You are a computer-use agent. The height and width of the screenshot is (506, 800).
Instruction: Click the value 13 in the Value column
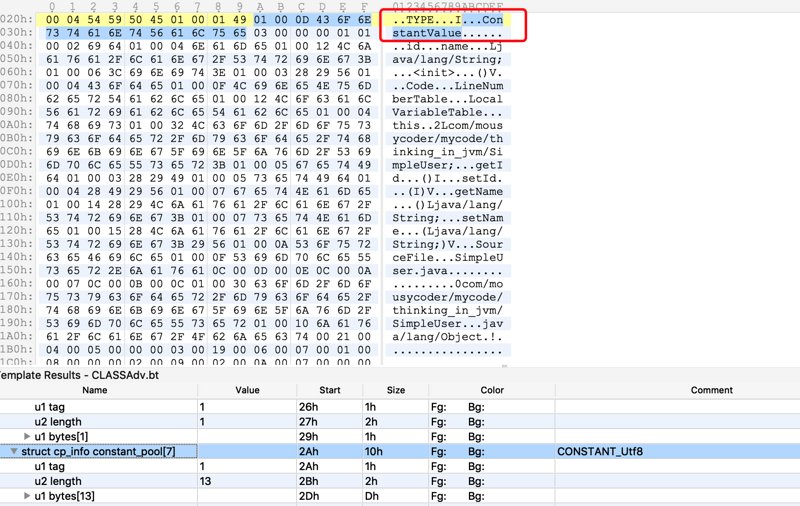(205, 481)
